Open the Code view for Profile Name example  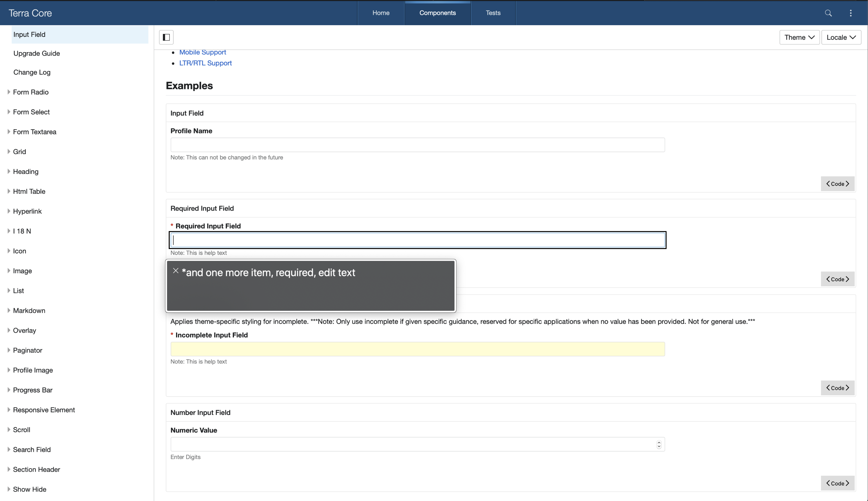[x=837, y=184]
